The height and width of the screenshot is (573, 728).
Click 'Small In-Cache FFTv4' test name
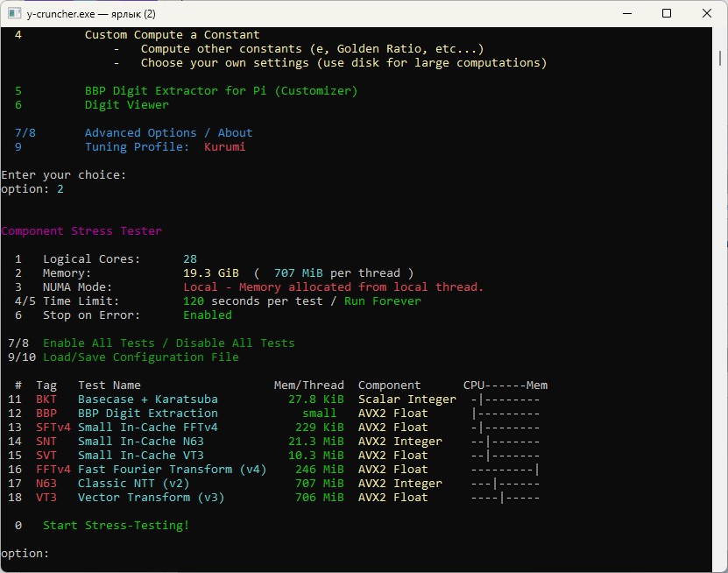(x=148, y=428)
